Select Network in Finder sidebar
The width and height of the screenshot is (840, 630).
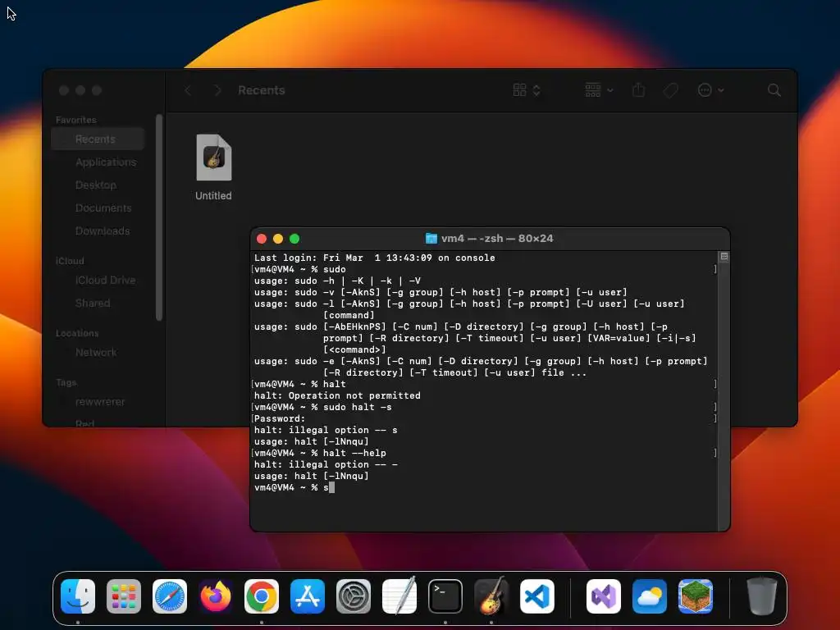pyautogui.click(x=98, y=353)
